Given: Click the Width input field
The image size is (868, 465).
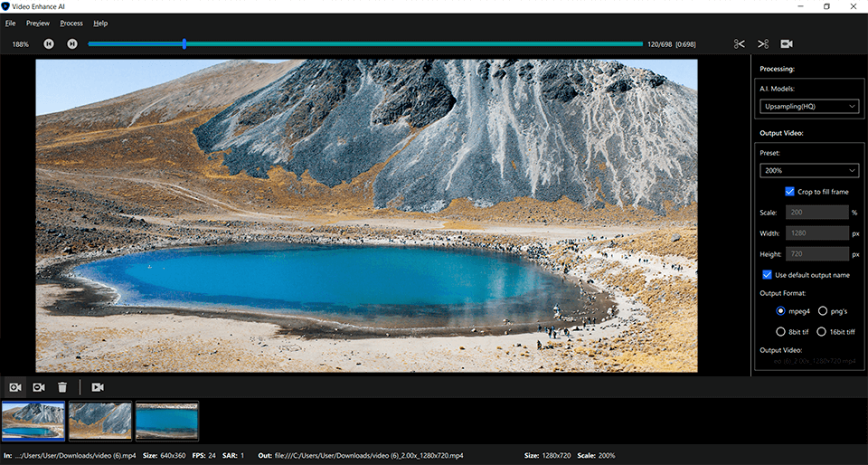Looking at the screenshot, I should point(817,233).
